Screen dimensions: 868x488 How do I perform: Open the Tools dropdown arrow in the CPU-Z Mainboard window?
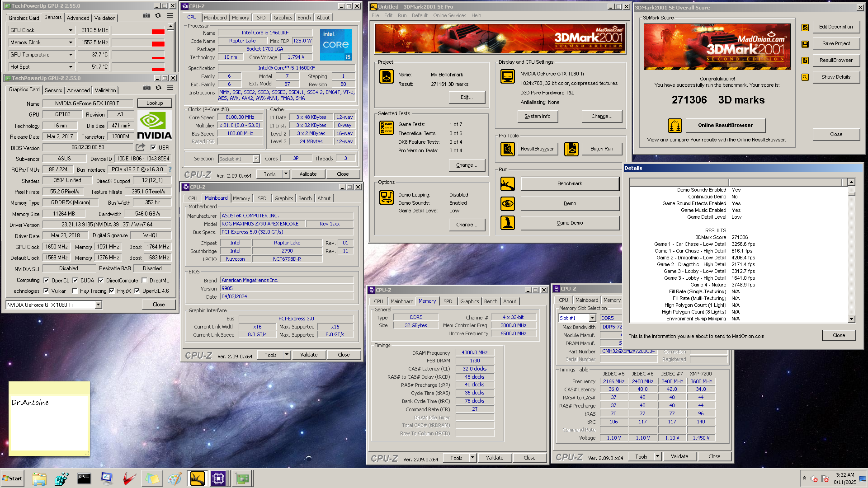pos(287,355)
